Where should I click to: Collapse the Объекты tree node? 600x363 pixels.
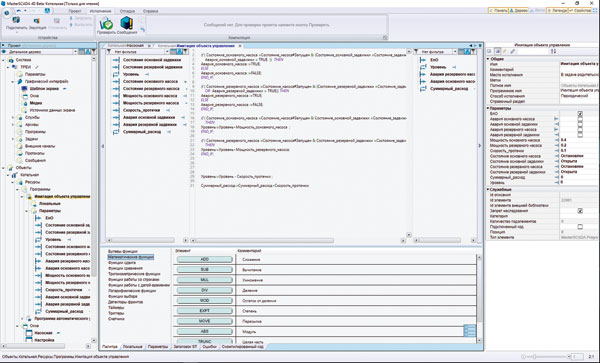point(3,168)
